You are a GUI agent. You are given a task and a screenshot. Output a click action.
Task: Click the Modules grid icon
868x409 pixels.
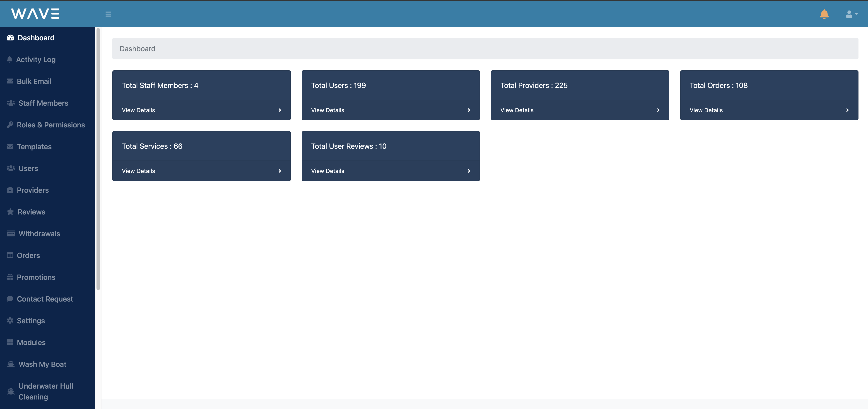(10, 342)
